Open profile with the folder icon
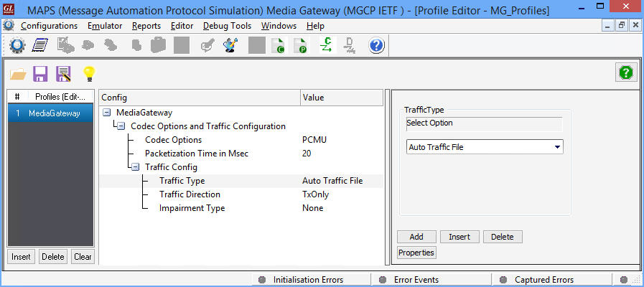 coord(18,74)
